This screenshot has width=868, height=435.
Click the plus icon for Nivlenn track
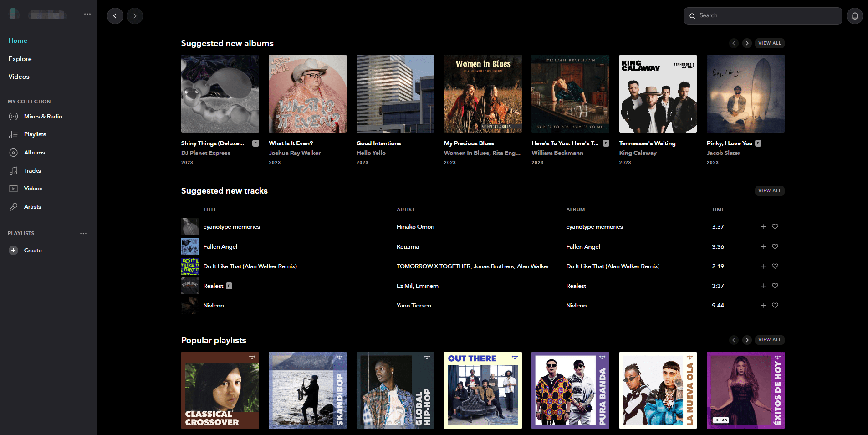click(x=764, y=306)
